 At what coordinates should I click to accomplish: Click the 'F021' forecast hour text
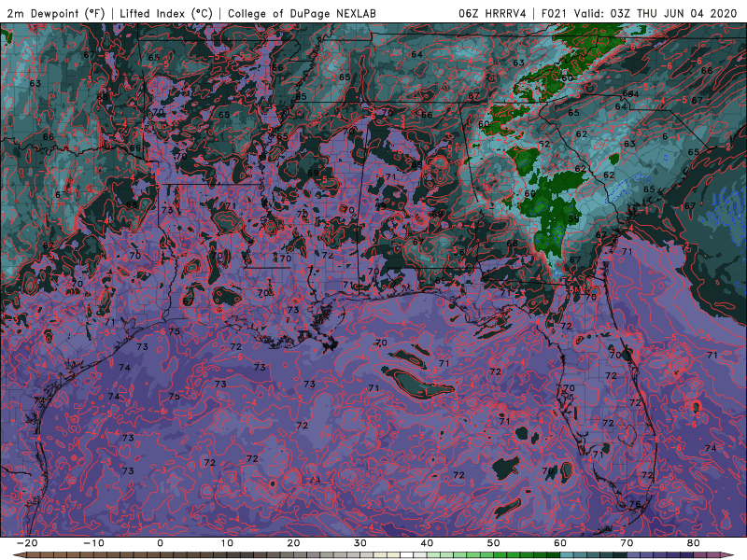[x=554, y=13]
